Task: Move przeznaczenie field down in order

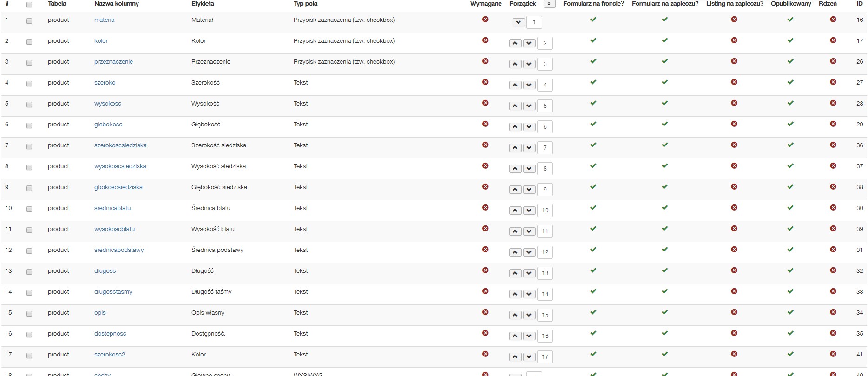Action: [x=529, y=64]
